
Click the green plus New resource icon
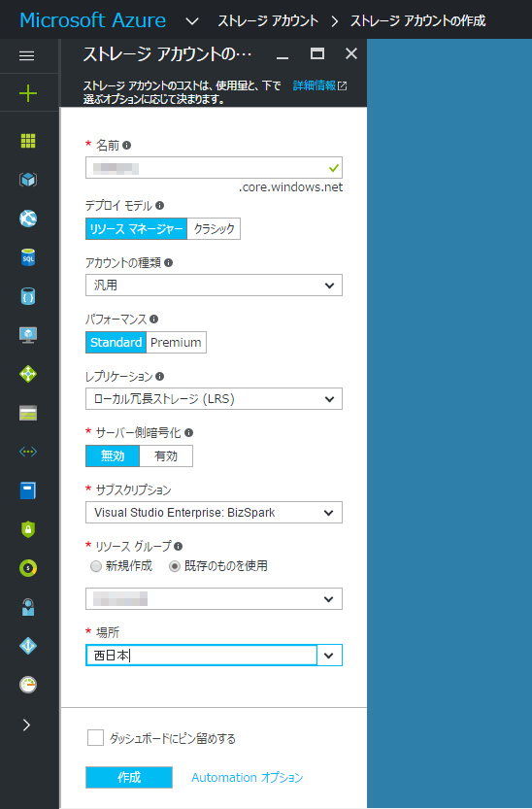(x=28, y=93)
